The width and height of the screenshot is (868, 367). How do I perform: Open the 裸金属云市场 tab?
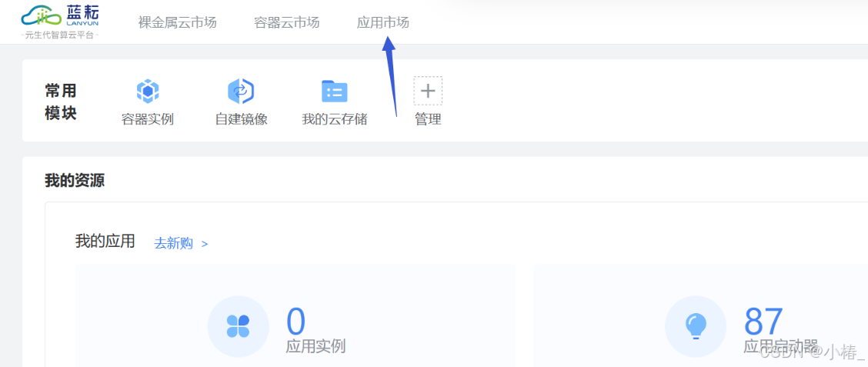177,22
